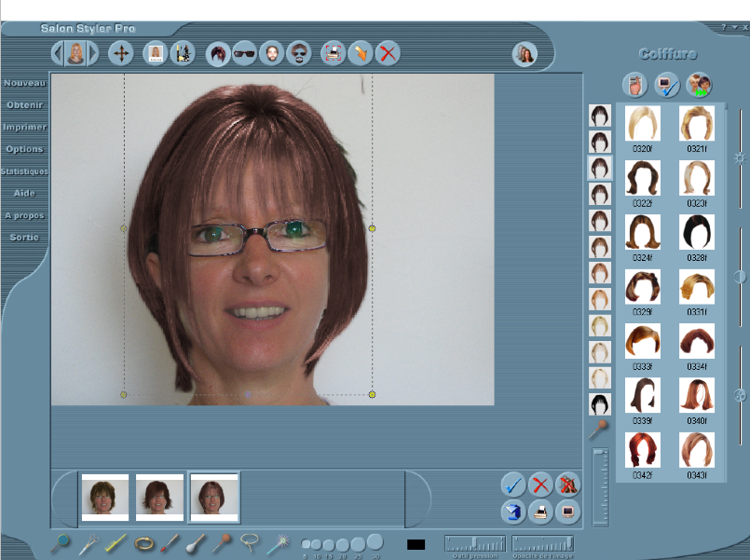Select the golden ring rotate tool
The image size is (750, 560).
click(x=144, y=543)
